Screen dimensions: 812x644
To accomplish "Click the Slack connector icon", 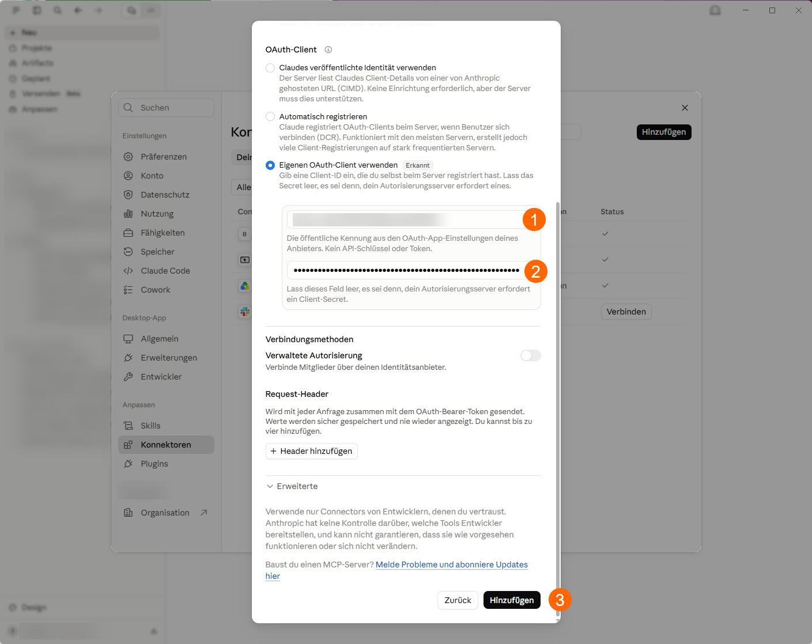I will coord(245,312).
